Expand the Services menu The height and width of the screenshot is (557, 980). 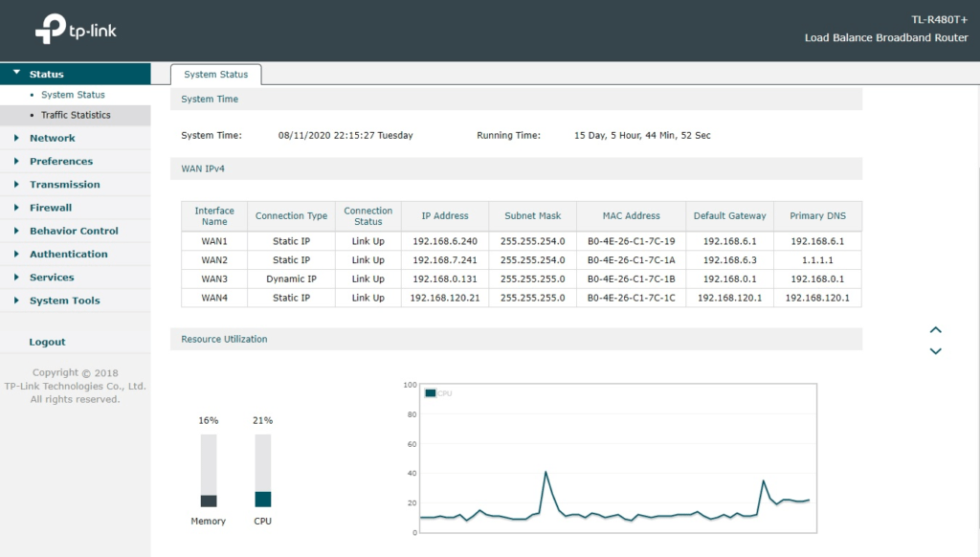(x=52, y=278)
